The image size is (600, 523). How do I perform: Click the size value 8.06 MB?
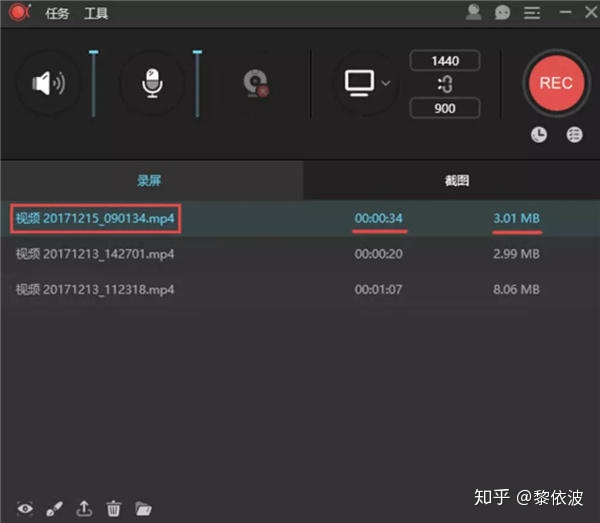(517, 290)
